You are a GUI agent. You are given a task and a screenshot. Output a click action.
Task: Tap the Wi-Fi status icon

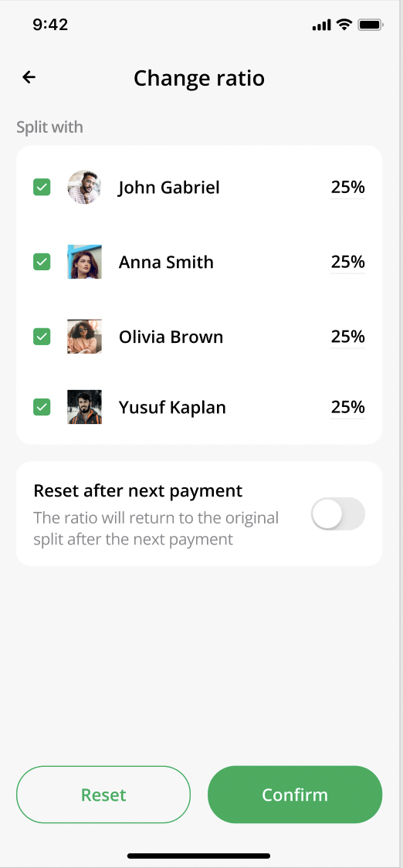344,25
